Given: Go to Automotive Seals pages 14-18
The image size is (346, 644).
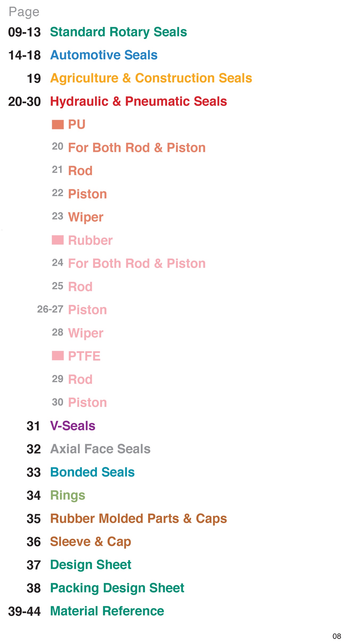Looking at the screenshot, I should 104,55.
